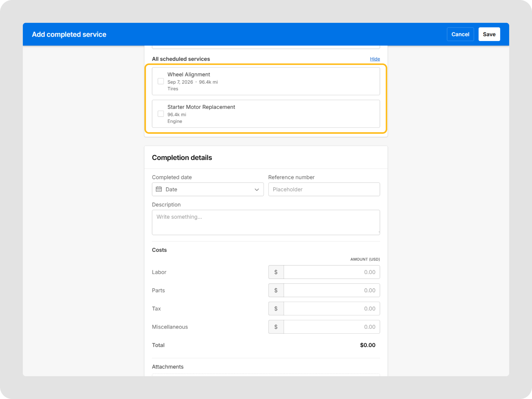Viewport: 532px width, 399px height.
Task: Check the Wheel Alignment checkbox
Action: (161, 81)
